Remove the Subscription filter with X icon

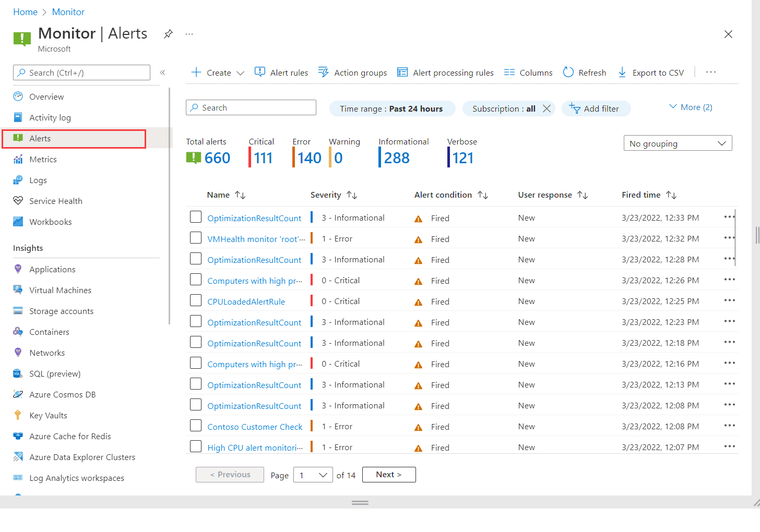tap(547, 108)
